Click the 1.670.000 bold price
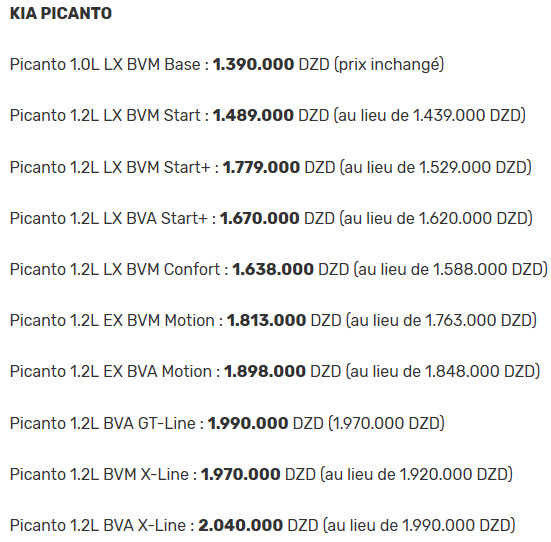Screen dimensions: 551x542 pyautogui.click(x=259, y=218)
